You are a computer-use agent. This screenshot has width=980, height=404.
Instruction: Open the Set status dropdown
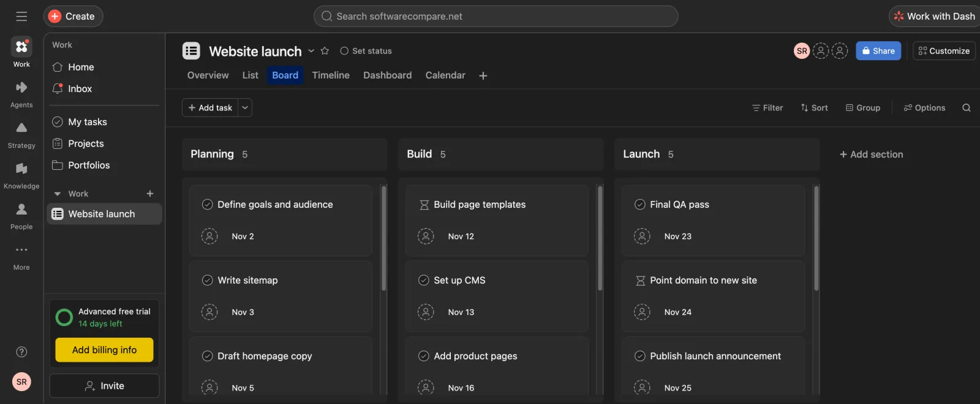[366, 51]
